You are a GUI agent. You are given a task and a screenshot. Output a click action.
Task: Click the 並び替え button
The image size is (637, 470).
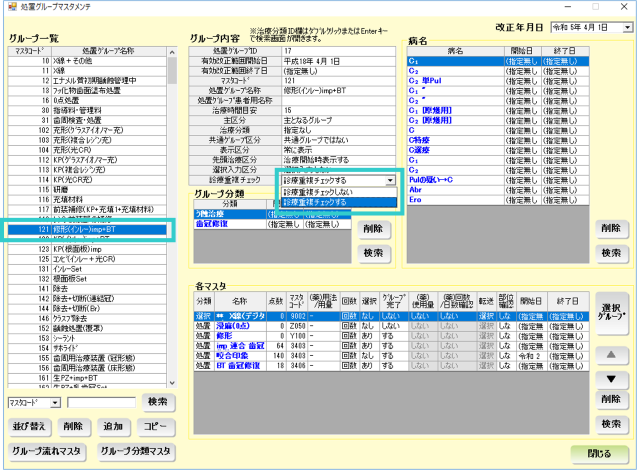[27, 426]
